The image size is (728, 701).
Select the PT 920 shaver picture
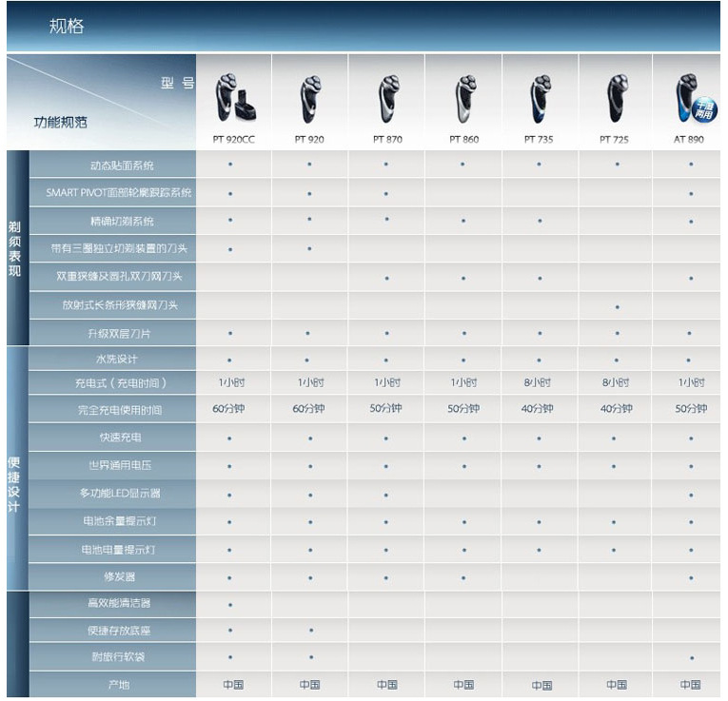tap(309, 99)
